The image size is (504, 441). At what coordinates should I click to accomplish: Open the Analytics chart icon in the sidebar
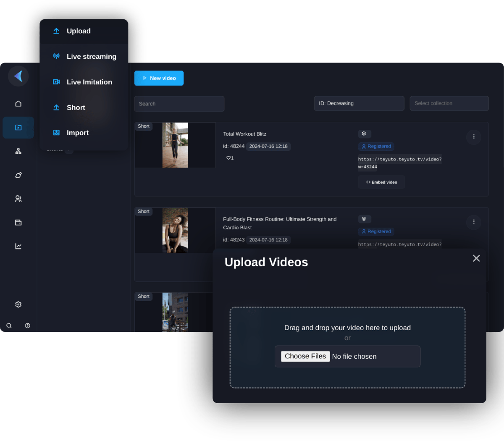click(18, 246)
